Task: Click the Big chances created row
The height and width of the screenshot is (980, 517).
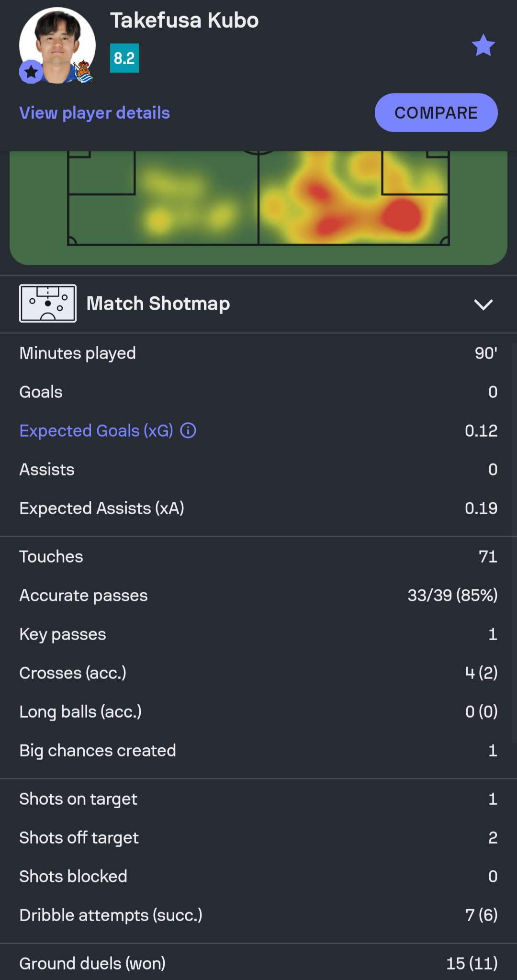Action: 258,750
